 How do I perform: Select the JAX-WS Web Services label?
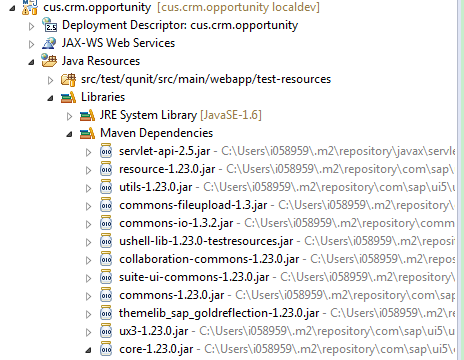pyautogui.click(x=118, y=43)
